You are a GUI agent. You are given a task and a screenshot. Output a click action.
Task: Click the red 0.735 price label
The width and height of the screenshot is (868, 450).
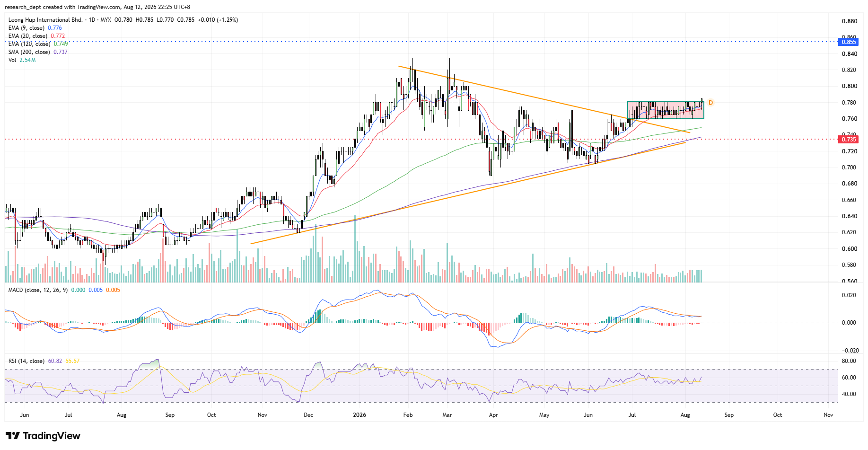(x=848, y=139)
